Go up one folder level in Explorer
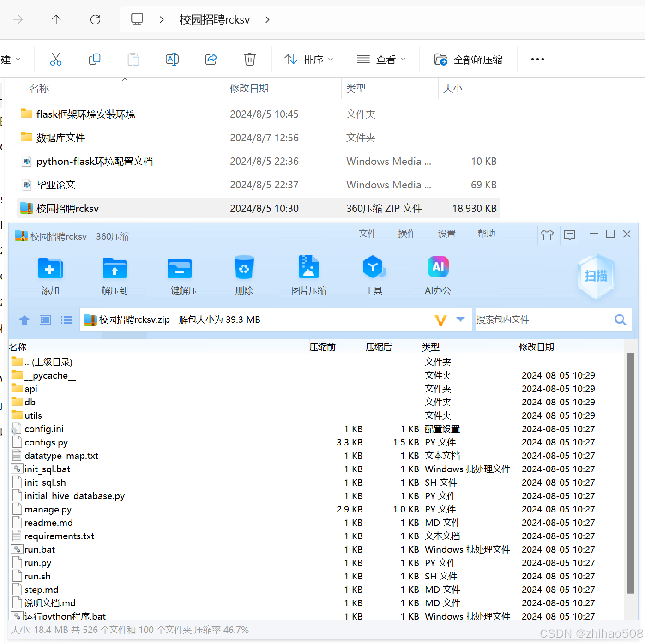 pyautogui.click(x=56, y=19)
